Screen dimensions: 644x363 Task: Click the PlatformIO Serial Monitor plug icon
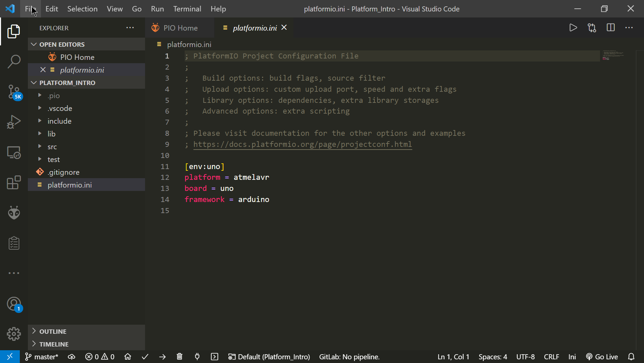pos(197,357)
